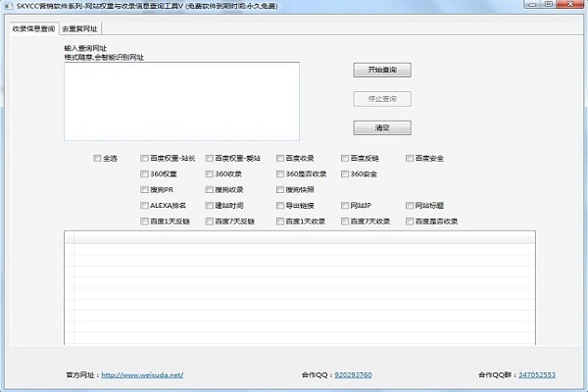This screenshot has width=588, height=392.
Task: Enable the 360安全 checkbox
Action: click(x=345, y=174)
